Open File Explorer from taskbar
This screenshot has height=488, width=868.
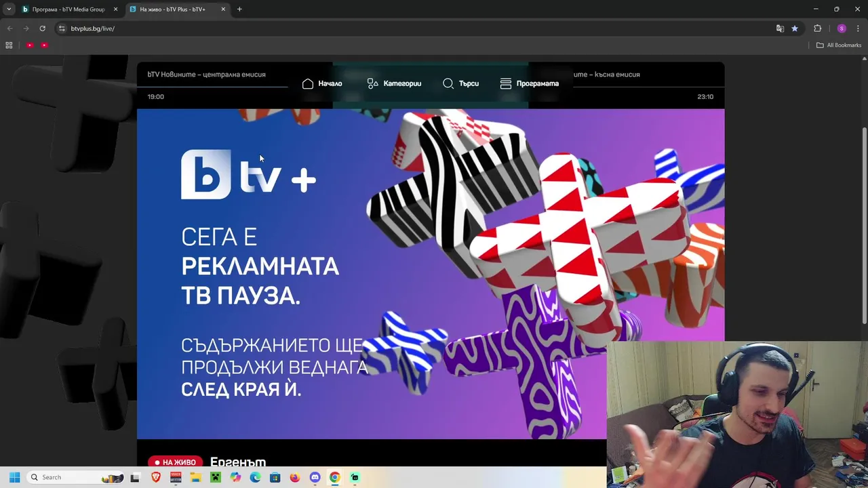click(195, 477)
